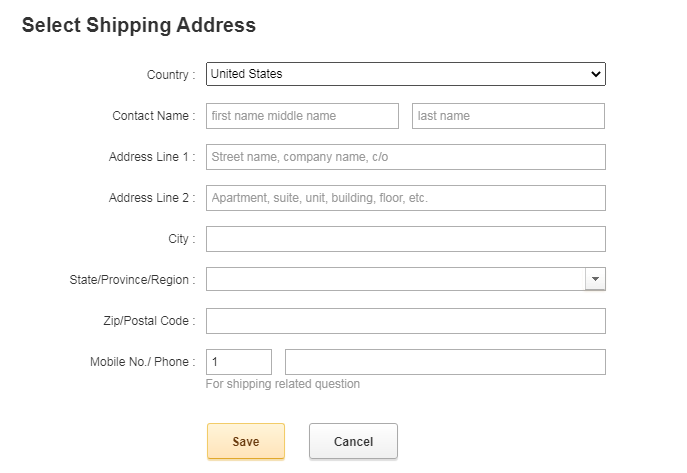Click the Address Line 2 label
The image size is (687, 473).
pyautogui.click(x=151, y=198)
